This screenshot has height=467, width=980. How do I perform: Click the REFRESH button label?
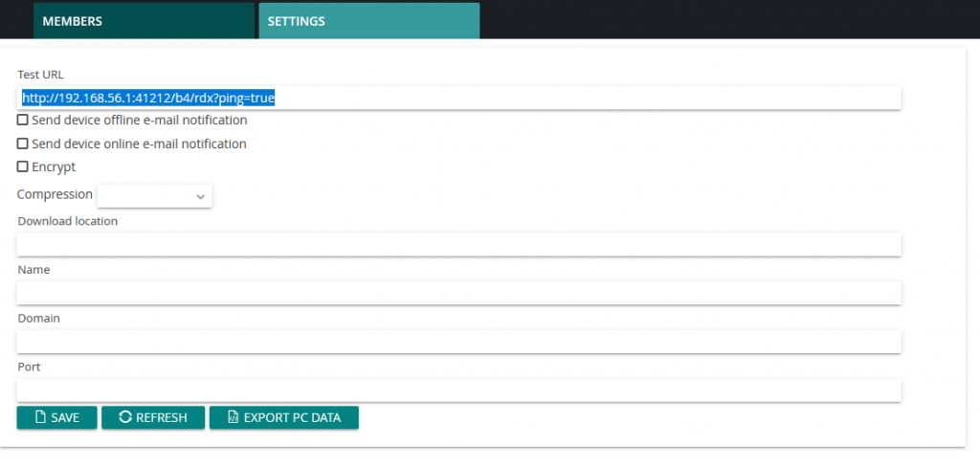pos(161,417)
